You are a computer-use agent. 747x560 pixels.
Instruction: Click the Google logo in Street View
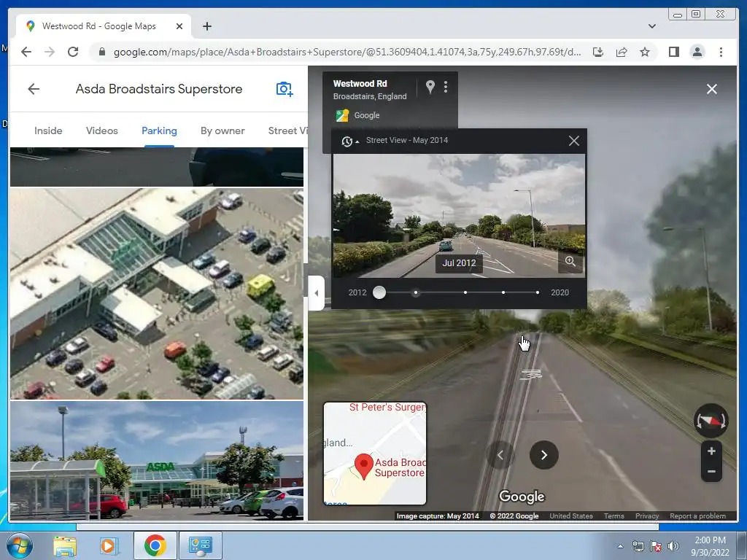click(522, 497)
